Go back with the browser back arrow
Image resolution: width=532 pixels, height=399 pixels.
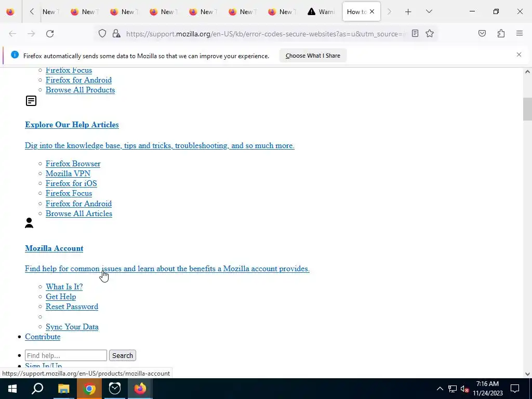pos(12,34)
